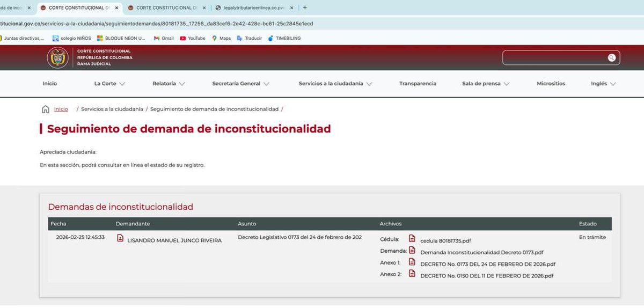Expand the La Corte menu
The height and width of the screenshot is (308, 644).
109,84
